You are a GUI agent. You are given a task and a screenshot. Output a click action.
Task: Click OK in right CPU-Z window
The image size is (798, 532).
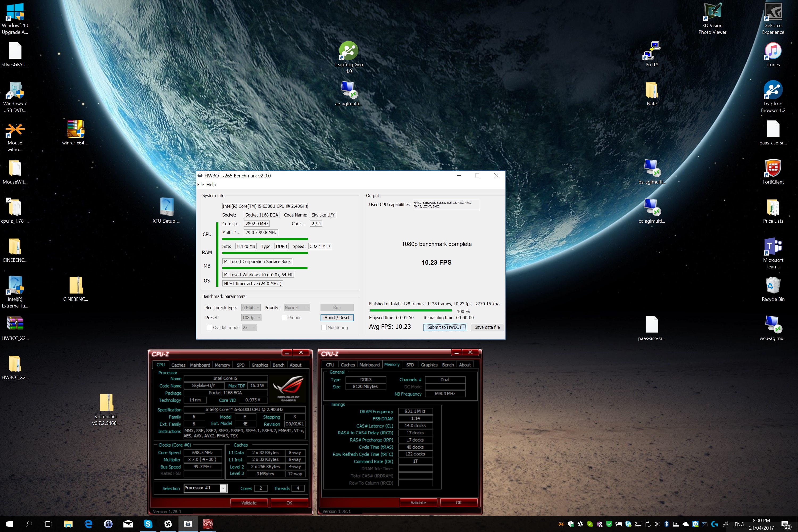point(458,502)
